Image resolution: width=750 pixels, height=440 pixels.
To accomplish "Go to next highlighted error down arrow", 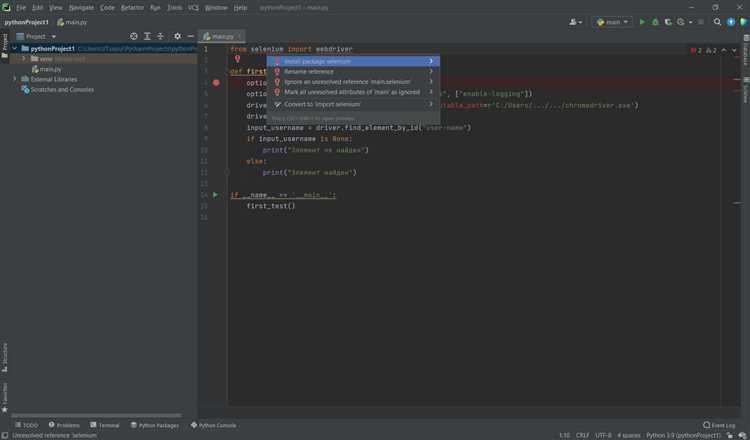I will tap(735, 50).
